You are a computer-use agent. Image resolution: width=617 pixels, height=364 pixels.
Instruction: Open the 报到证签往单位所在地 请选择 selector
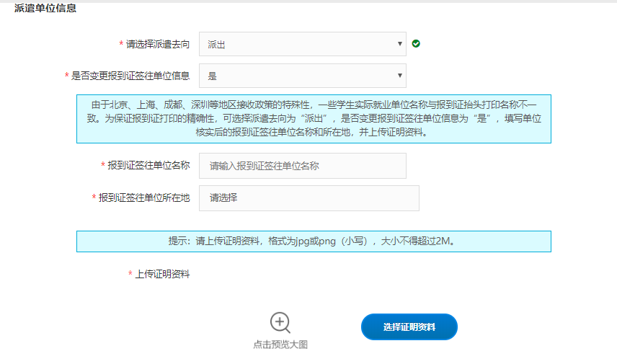[308, 197]
